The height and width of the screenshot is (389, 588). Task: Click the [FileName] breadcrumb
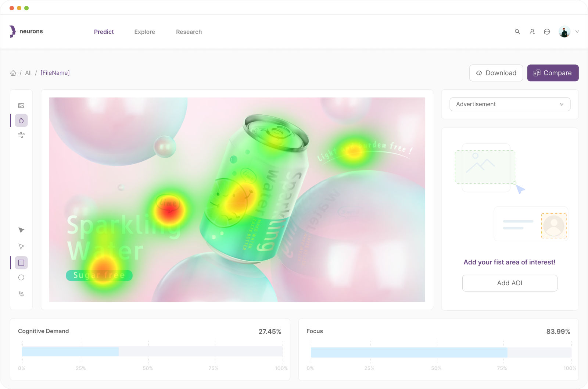tap(55, 73)
